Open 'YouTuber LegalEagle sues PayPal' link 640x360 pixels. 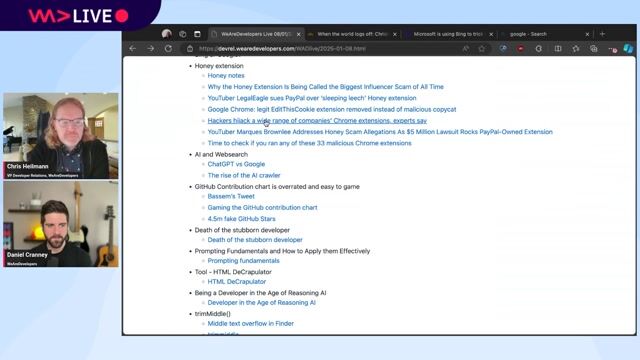(312, 98)
